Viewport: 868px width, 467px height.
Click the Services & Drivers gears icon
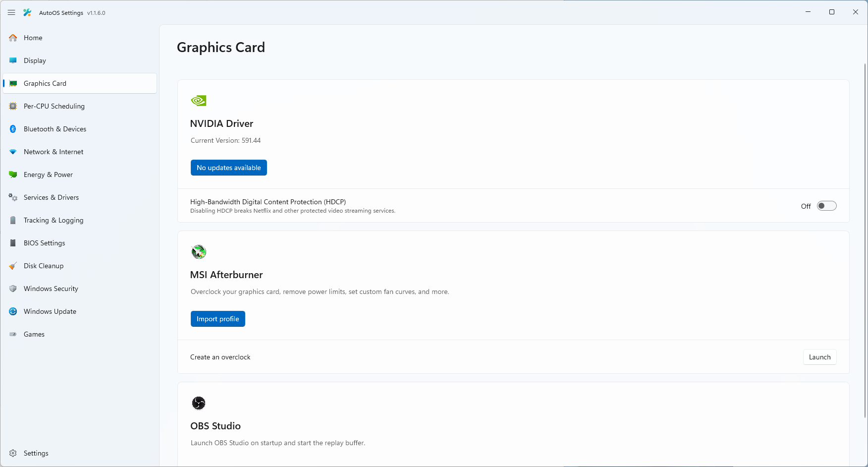[x=13, y=197]
